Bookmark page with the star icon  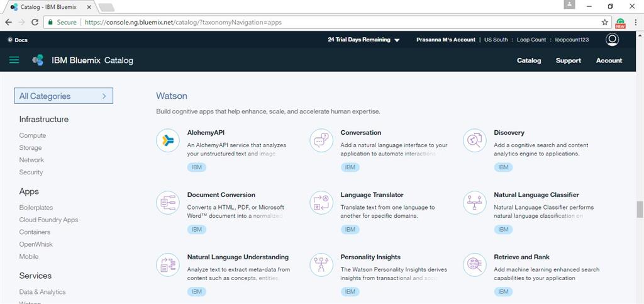[604, 22]
